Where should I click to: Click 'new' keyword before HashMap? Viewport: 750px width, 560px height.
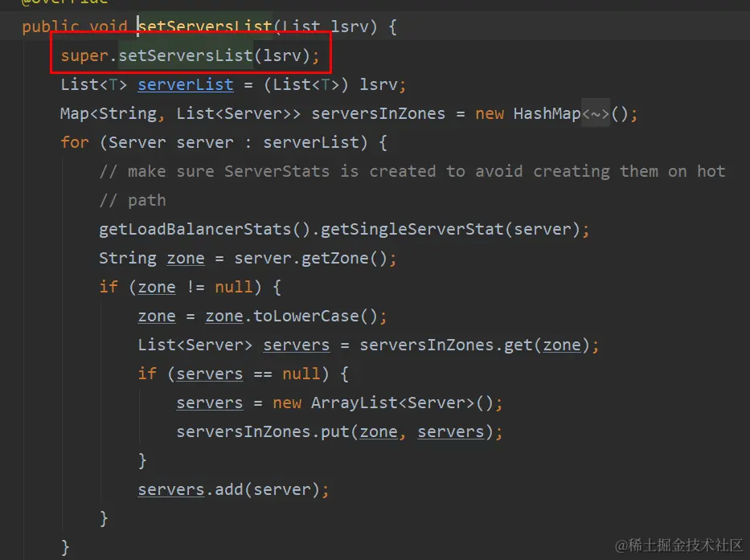490,114
